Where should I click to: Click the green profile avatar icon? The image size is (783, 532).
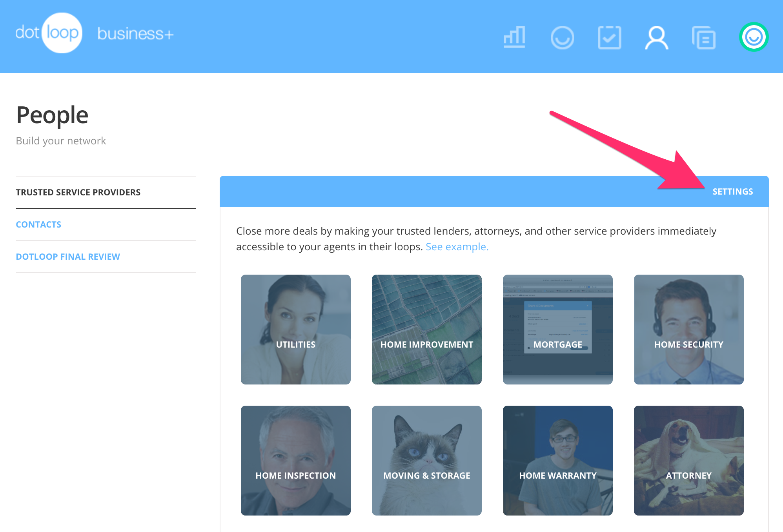pyautogui.click(x=754, y=37)
